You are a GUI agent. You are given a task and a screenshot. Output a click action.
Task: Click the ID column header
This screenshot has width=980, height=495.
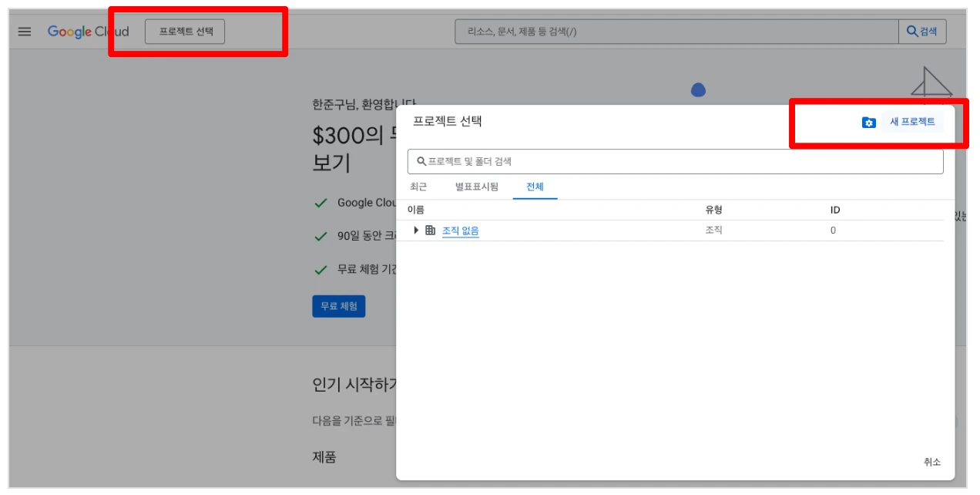tap(834, 210)
